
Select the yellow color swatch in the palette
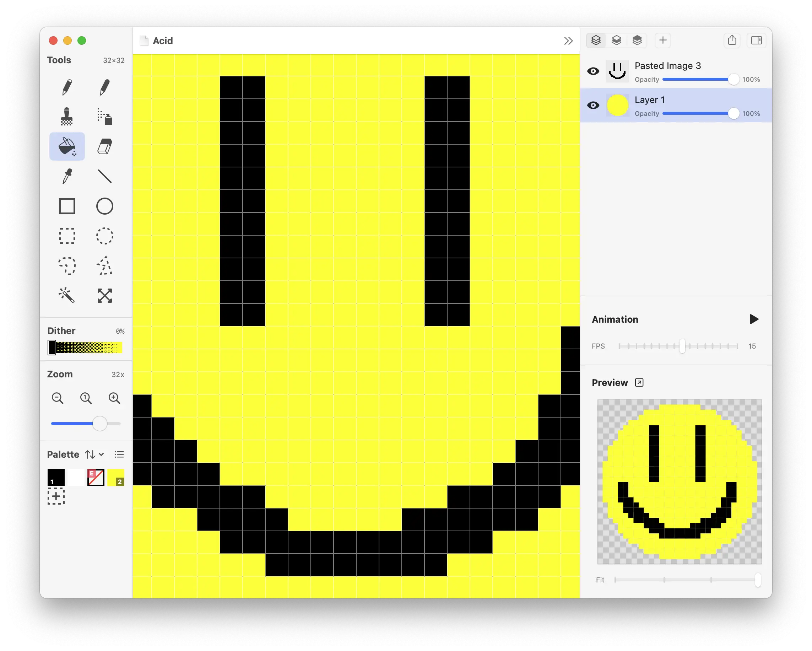click(x=116, y=478)
